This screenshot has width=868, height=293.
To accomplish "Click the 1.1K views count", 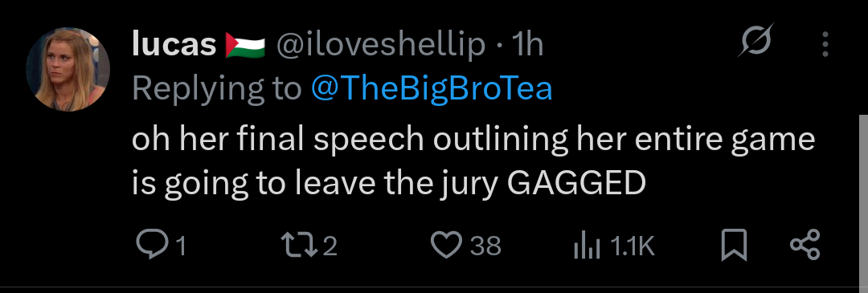I will click(633, 246).
